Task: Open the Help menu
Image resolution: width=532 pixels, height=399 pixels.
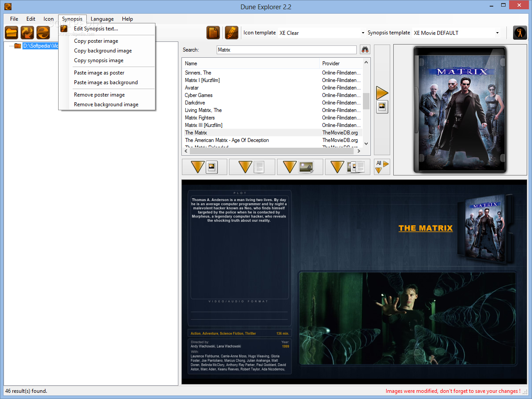Action: pos(127,19)
